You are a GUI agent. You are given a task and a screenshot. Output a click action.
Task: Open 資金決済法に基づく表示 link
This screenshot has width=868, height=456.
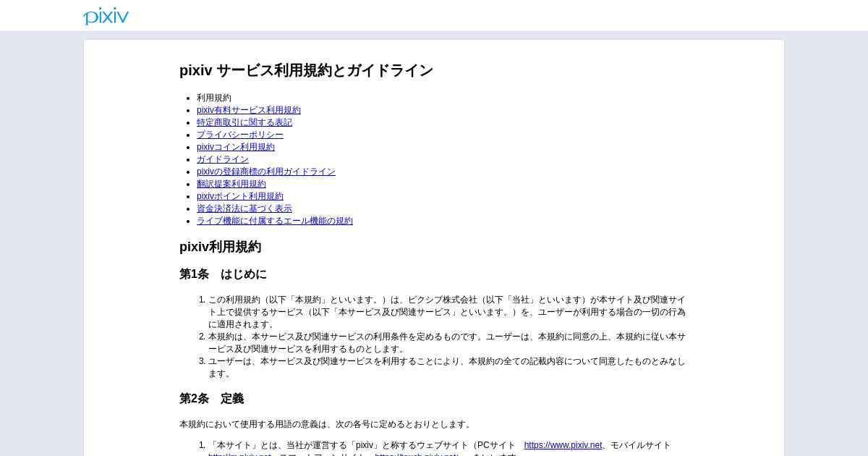pyautogui.click(x=244, y=208)
